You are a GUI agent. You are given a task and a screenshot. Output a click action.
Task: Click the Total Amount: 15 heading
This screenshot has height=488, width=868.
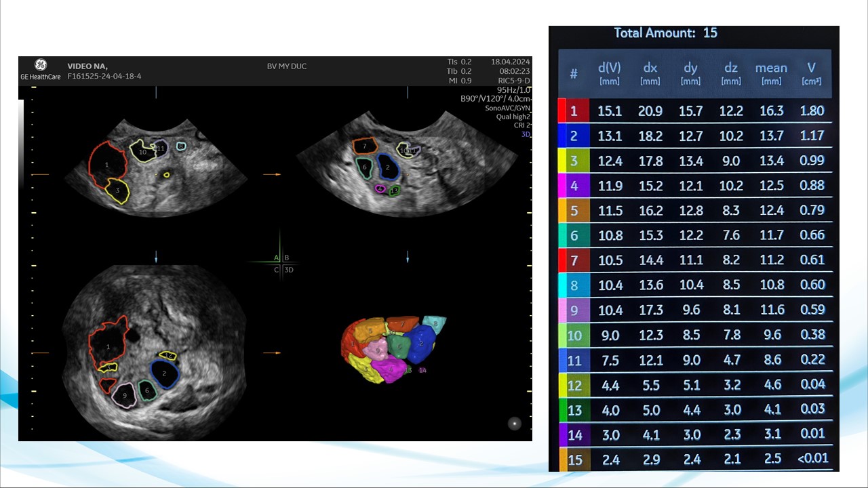click(665, 33)
